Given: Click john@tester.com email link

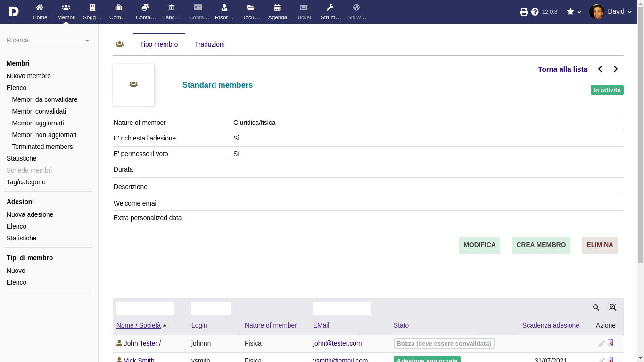Looking at the screenshot, I should coord(338,343).
